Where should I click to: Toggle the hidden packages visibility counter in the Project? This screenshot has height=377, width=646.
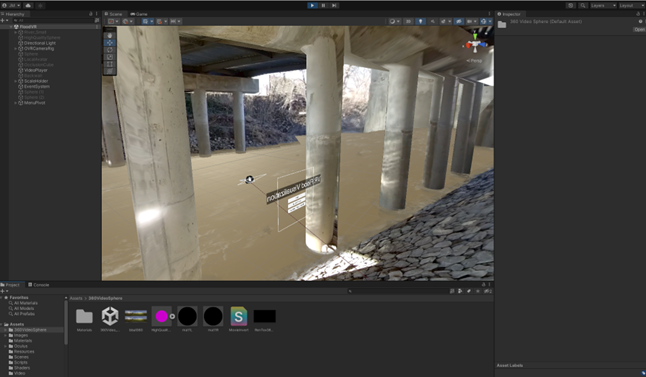(488, 291)
